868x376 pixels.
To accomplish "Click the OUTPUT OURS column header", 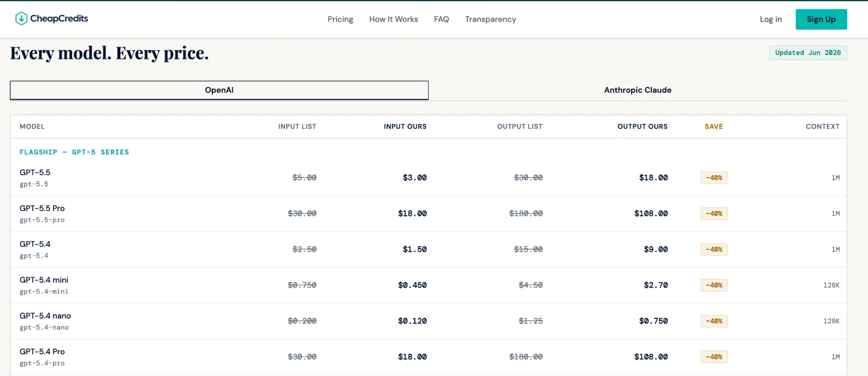I will point(643,126).
